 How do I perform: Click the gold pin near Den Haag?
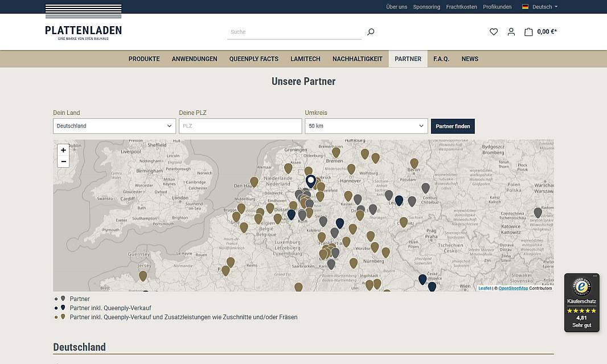pos(254,182)
